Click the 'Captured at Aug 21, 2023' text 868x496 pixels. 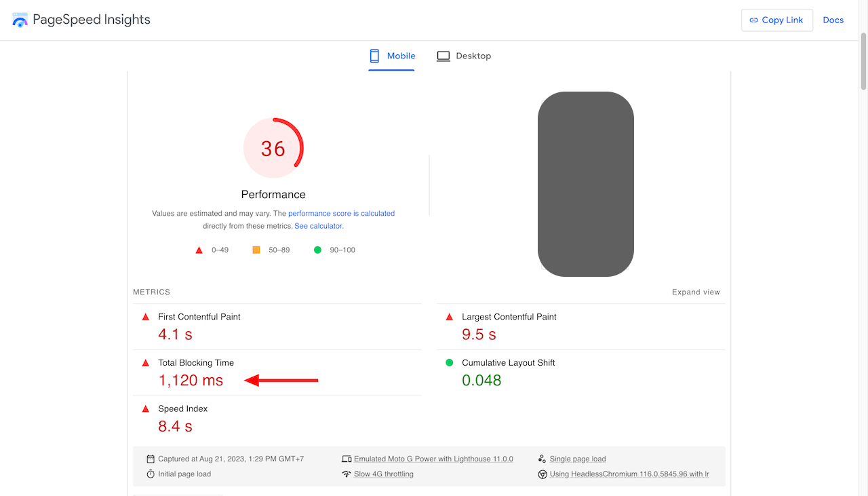(231, 459)
